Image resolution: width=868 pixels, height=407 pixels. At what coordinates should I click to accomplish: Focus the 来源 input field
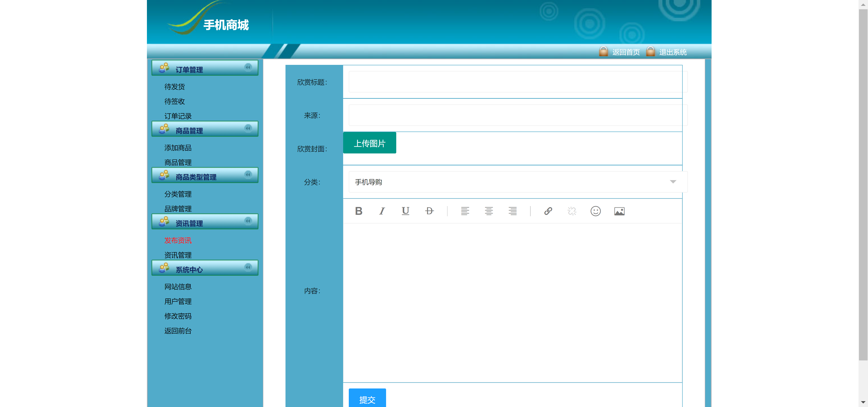click(518, 115)
